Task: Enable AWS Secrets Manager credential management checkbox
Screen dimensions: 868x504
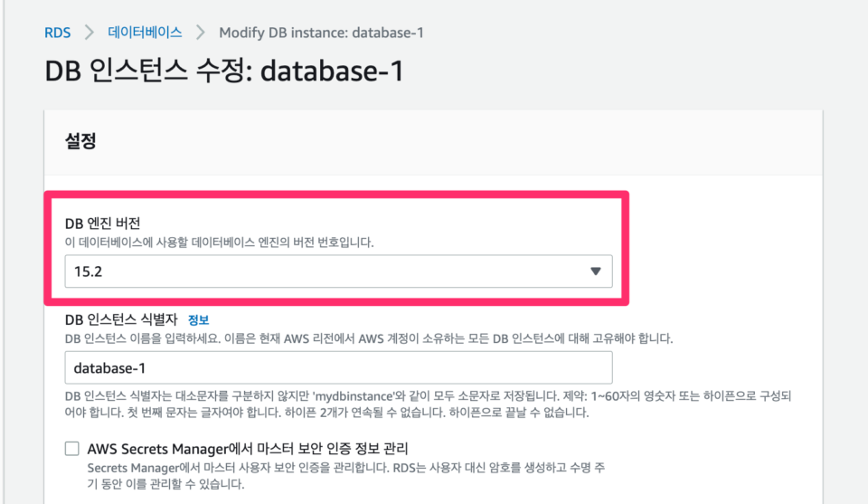Action: [72, 448]
